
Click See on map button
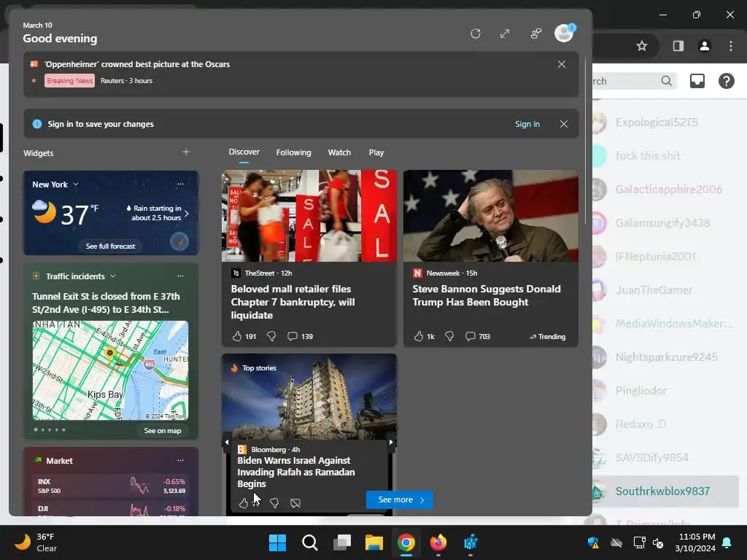[x=163, y=430]
